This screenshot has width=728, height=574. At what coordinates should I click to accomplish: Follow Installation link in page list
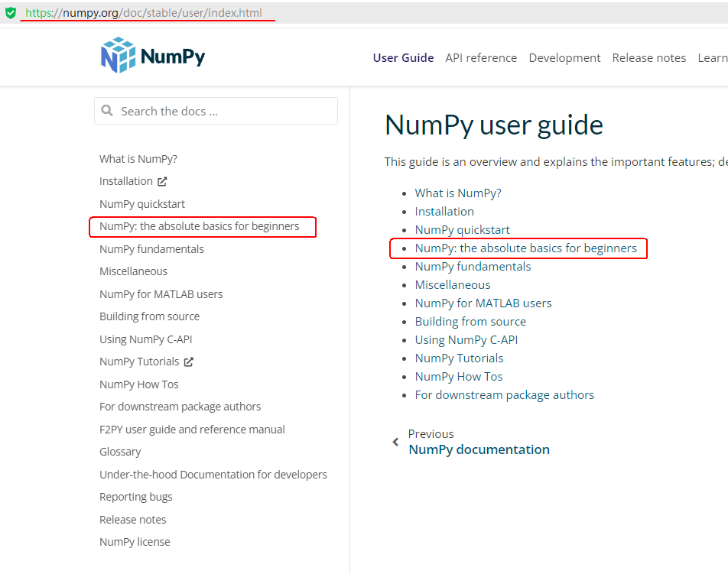click(444, 212)
